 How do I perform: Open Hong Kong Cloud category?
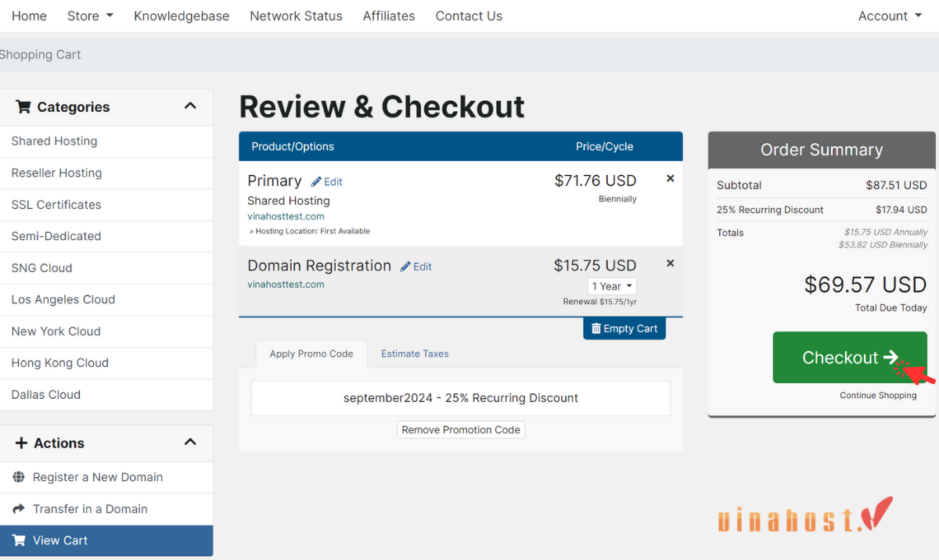(x=106, y=363)
